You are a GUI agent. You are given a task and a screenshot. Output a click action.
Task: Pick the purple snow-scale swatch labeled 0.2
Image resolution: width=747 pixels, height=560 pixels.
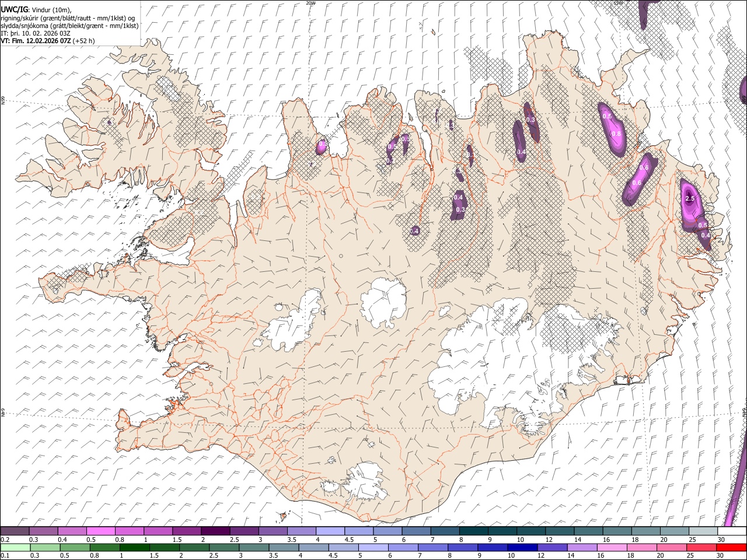(15, 531)
